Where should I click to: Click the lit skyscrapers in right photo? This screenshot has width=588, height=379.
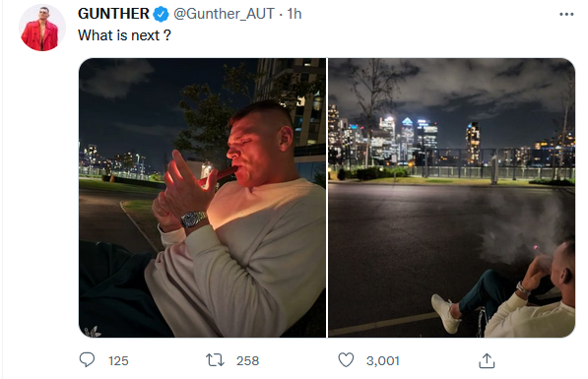[x=407, y=141]
